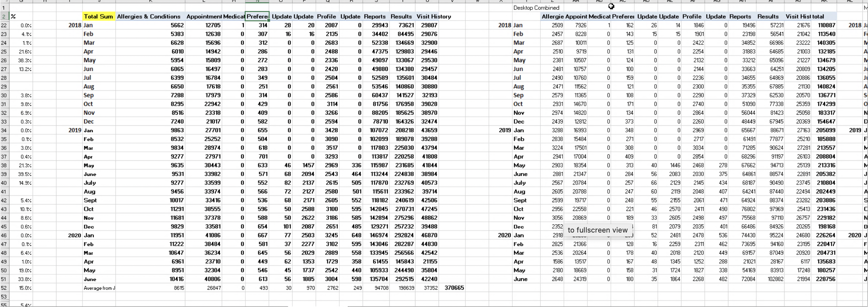
Task: Click the bold 370665 total cell
Action: [454, 288]
